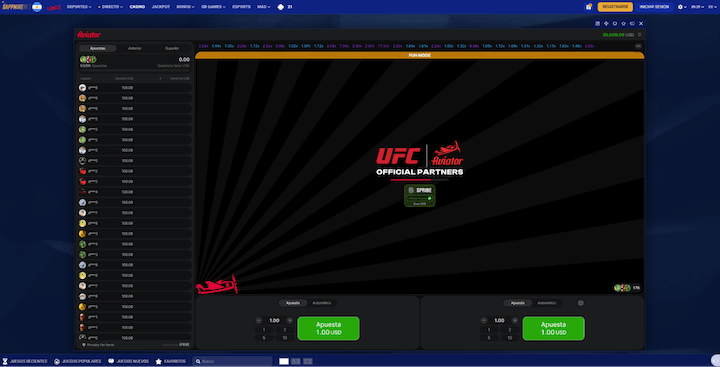The image size is (720, 367).
Task: Switch to the Superior tab
Action: (x=172, y=48)
